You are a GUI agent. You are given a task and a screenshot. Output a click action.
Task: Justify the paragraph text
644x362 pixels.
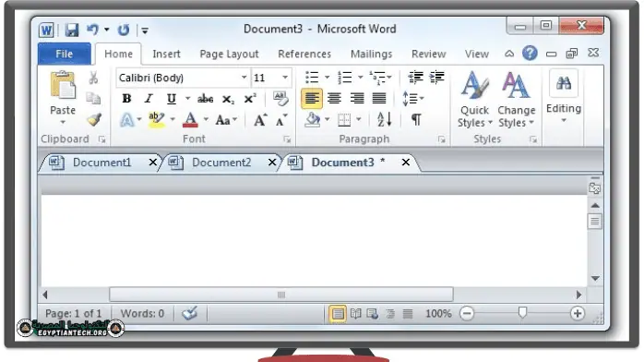pyautogui.click(x=379, y=99)
